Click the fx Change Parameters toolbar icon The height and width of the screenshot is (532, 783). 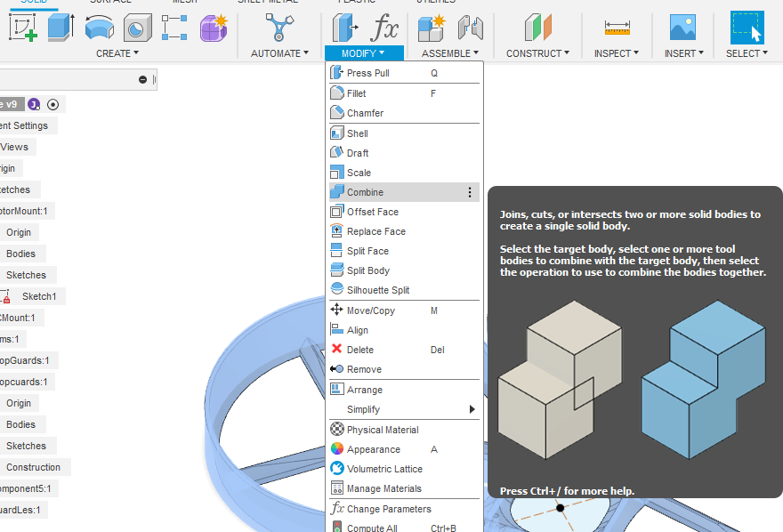pyautogui.click(x=384, y=28)
